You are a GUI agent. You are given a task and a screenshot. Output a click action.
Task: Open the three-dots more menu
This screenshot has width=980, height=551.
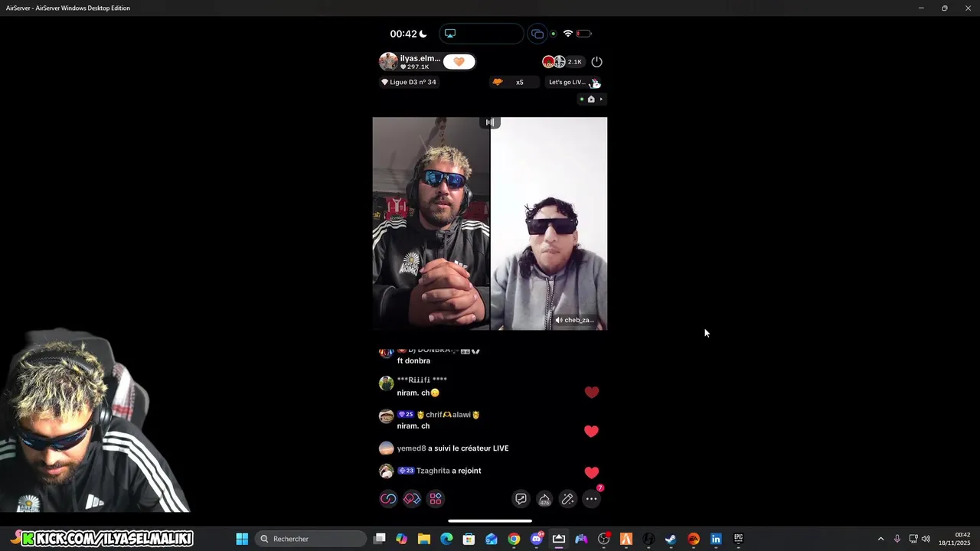tap(592, 499)
